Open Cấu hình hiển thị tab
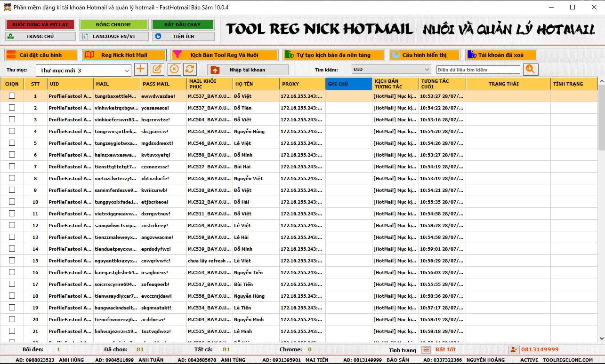This screenshot has height=364, width=605. click(424, 55)
